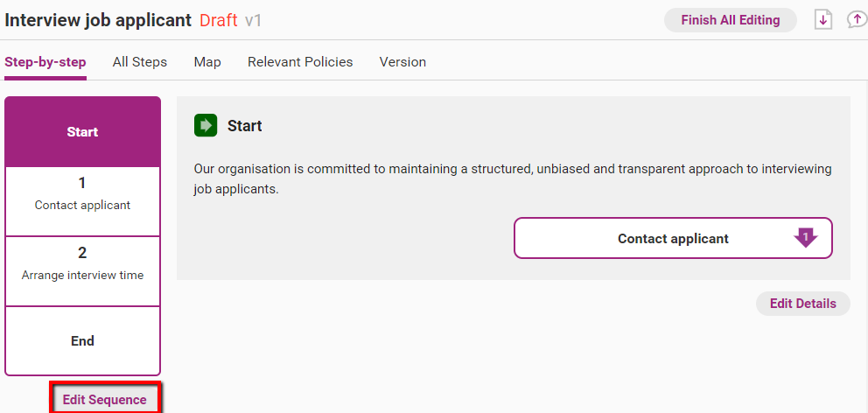Screen dimensions: 868x413
Task: Click the purple down arrow numbered 1
Action: coord(806,238)
